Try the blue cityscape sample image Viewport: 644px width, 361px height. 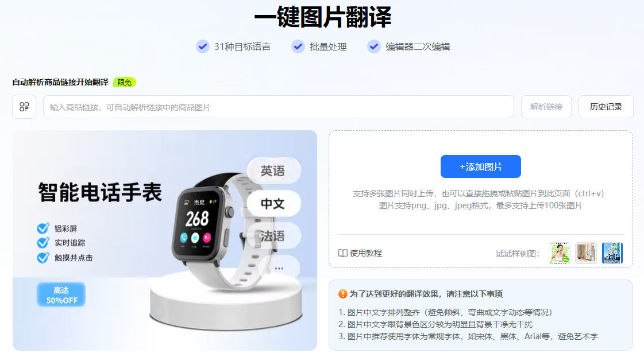(x=612, y=253)
